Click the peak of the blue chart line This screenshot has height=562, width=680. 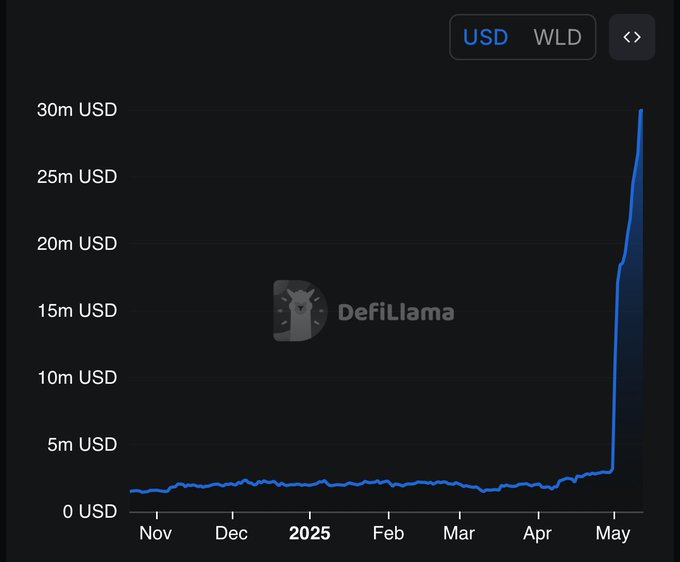point(640,111)
